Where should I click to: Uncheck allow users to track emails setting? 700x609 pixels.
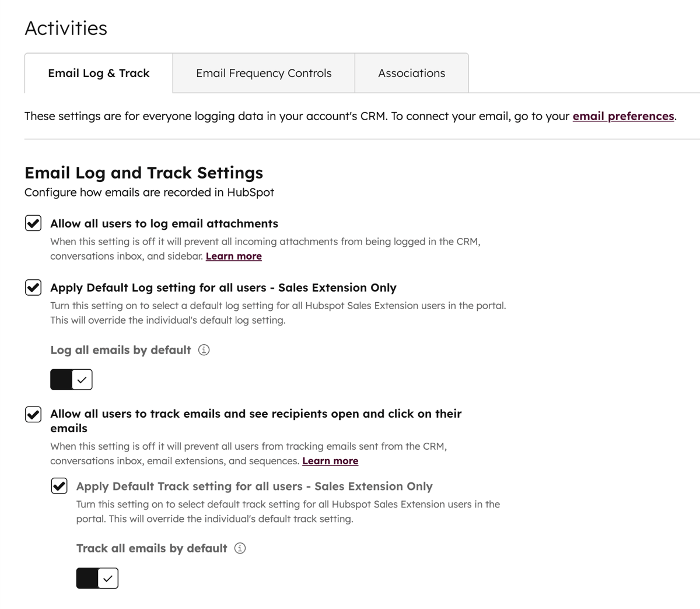(x=33, y=414)
